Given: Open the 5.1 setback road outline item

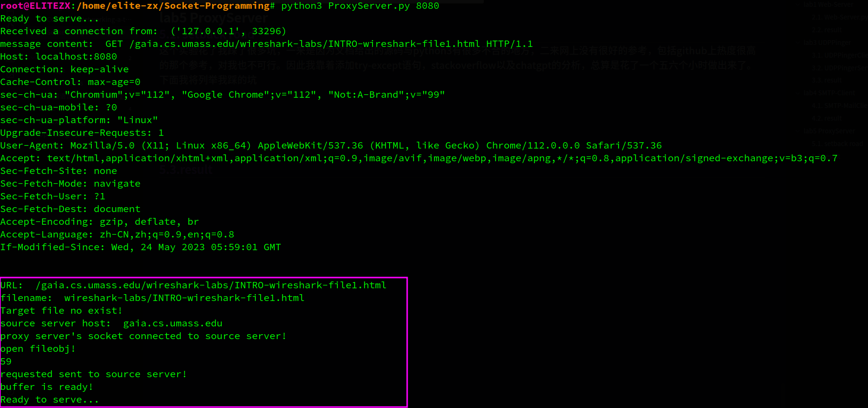Looking at the screenshot, I should (839, 144).
